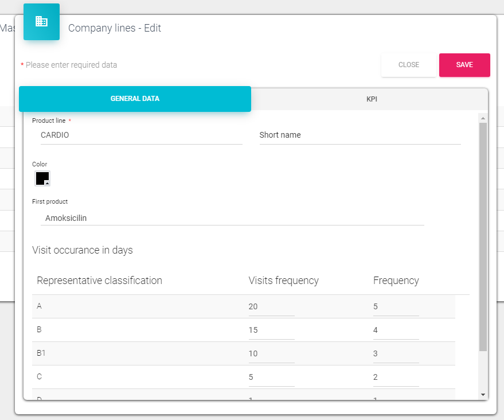Set visits frequency for classification C
Image resolution: width=504 pixels, height=420 pixels.
(x=271, y=378)
